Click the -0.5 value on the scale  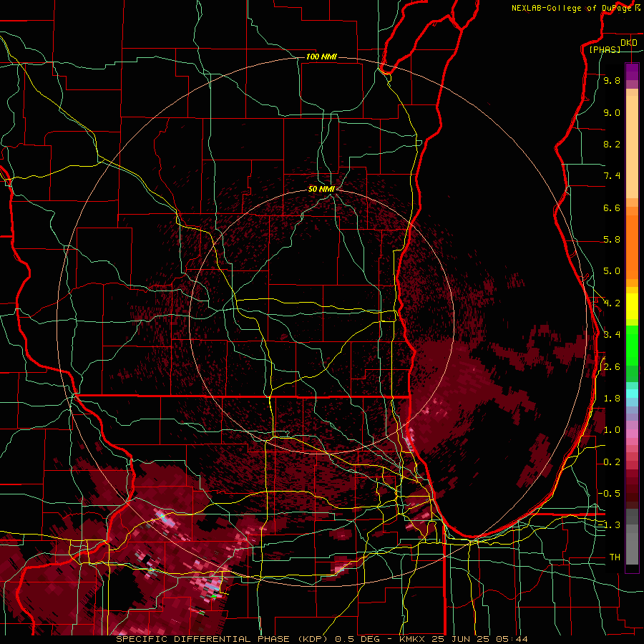[x=609, y=494]
